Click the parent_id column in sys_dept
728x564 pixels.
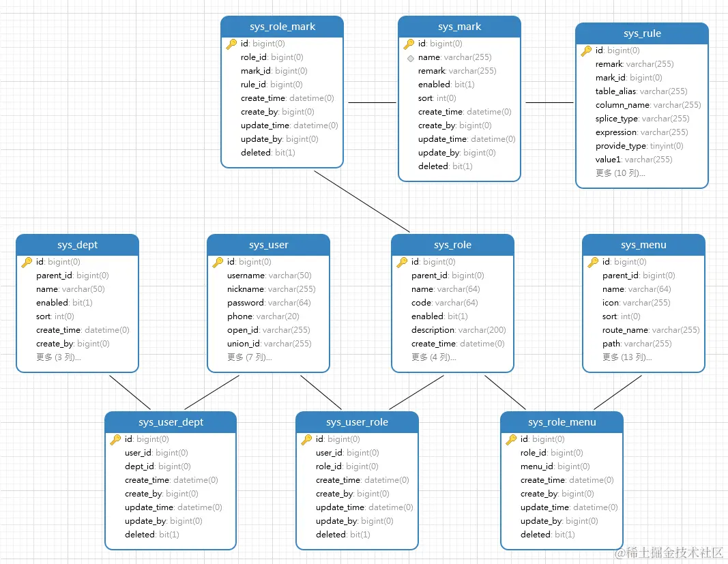point(72,276)
